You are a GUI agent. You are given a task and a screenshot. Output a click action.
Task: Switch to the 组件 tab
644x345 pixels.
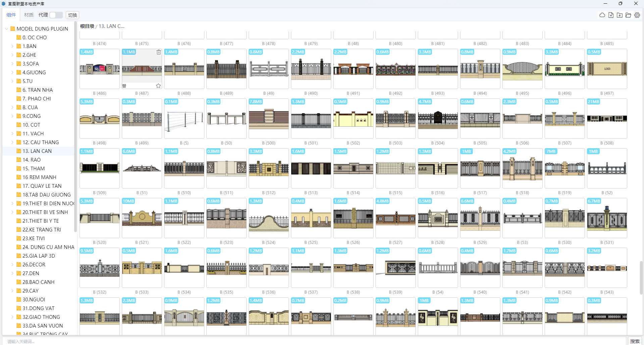[11, 15]
